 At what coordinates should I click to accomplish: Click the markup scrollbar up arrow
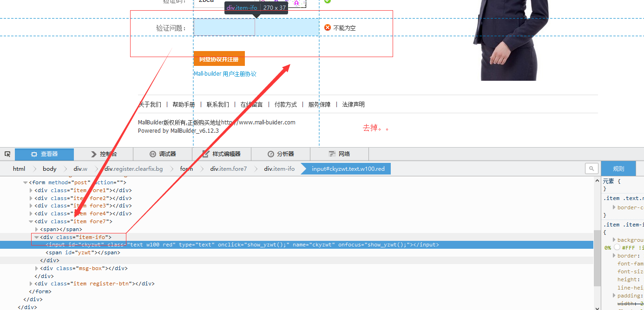(x=597, y=180)
